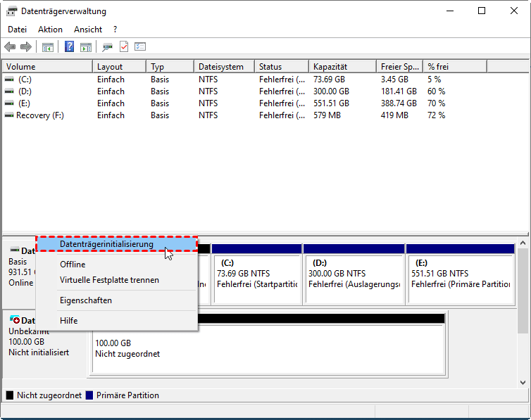Open Eigenschaften from the context menu
The image size is (531, 420).
click(116, 300)
